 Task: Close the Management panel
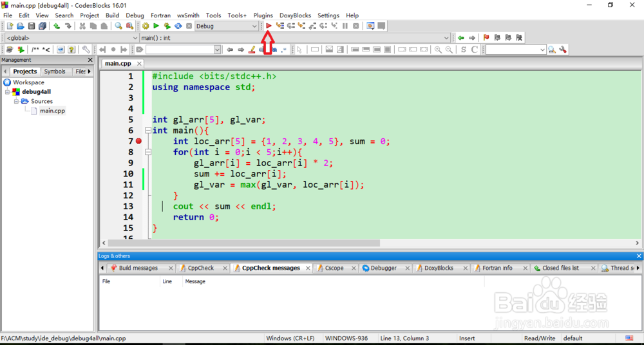coord(90,60)
